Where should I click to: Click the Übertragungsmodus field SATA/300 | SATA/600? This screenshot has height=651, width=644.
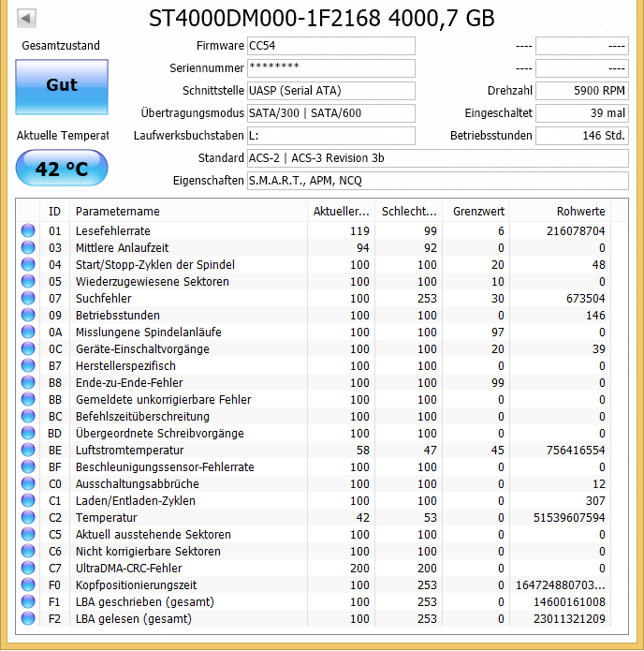pyautogui.click(x=331, y=113)
